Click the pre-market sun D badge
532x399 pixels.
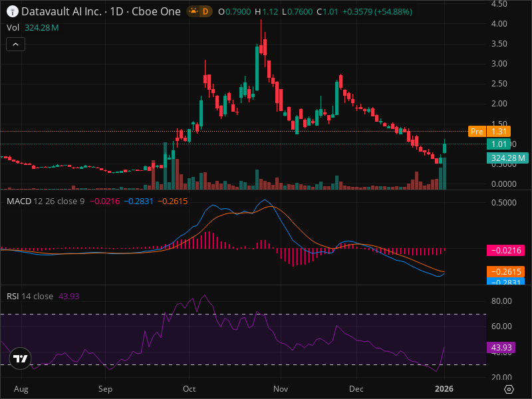[199, 12]
